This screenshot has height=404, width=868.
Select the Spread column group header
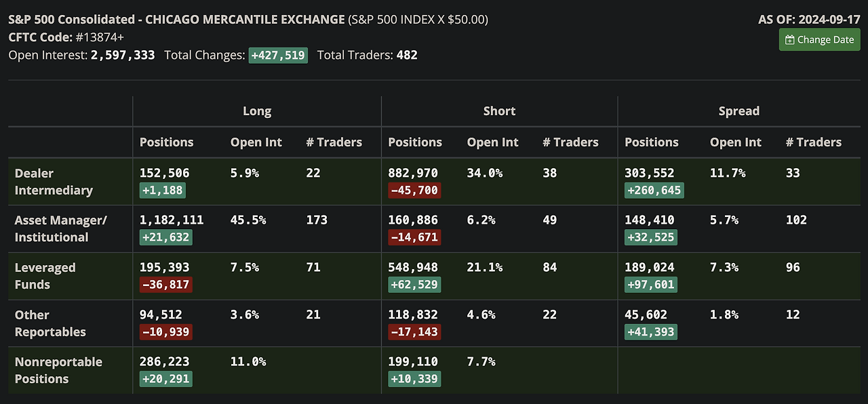tap(738, 111)
